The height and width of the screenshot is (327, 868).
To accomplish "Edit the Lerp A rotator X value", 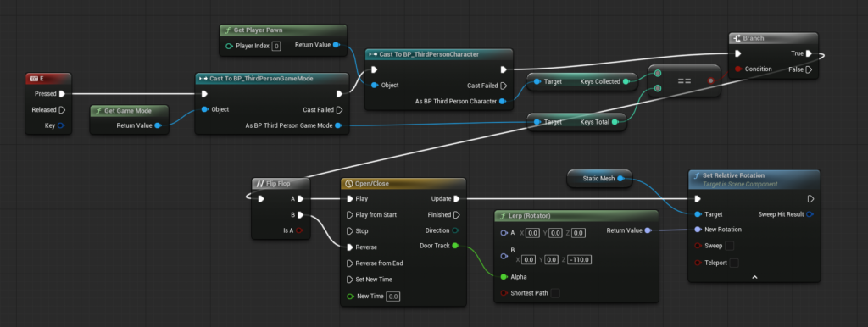I will click(x=532, y=234).
